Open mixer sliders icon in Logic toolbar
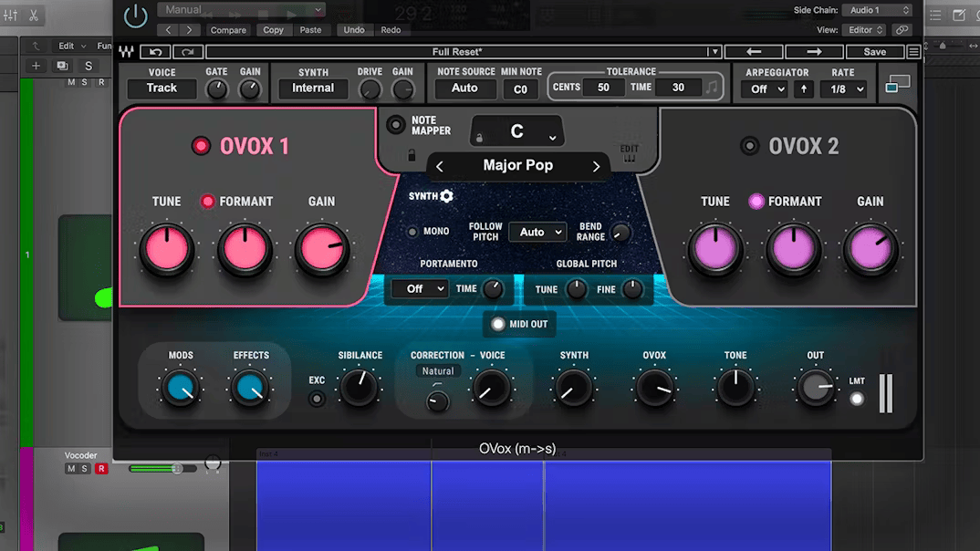 [11, 16]
